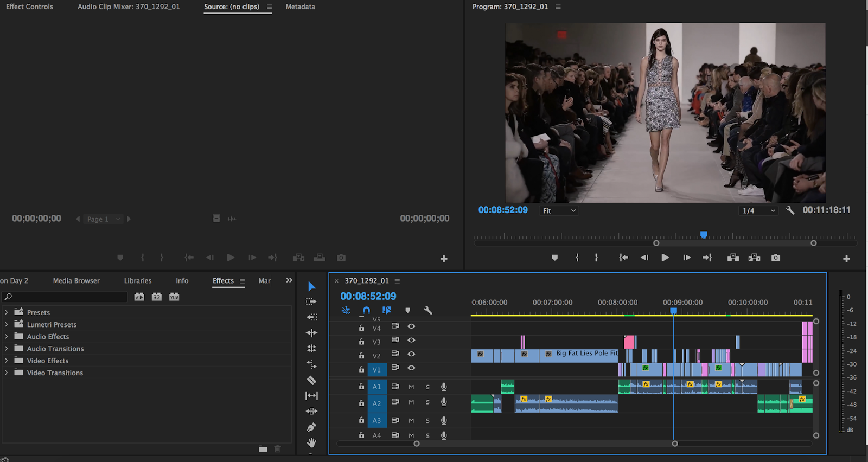Open Program monitor settings wrench
Viewport: 868px width, 462px height.
tap(790, 210)
